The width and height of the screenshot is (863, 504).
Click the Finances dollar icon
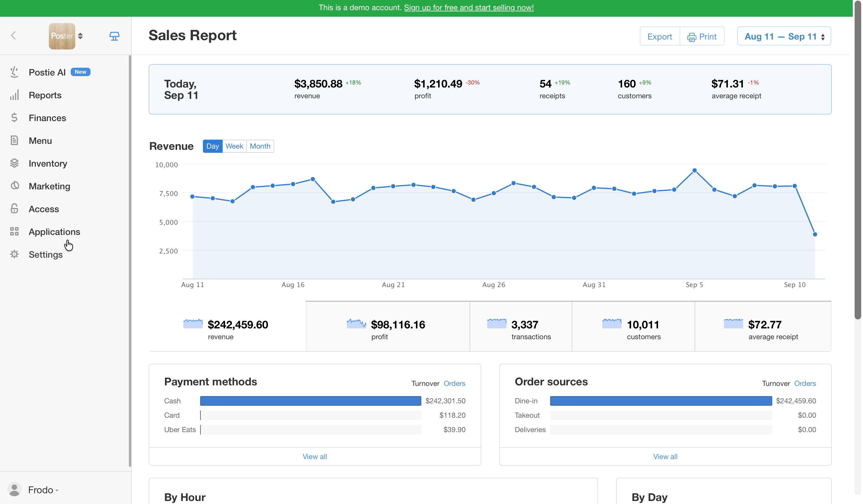(14, 118)
